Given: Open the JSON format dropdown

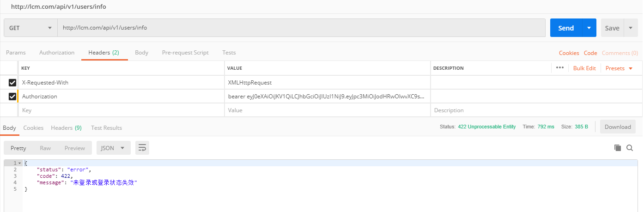Looking at the screenshot, I should (x=113, y=148).
